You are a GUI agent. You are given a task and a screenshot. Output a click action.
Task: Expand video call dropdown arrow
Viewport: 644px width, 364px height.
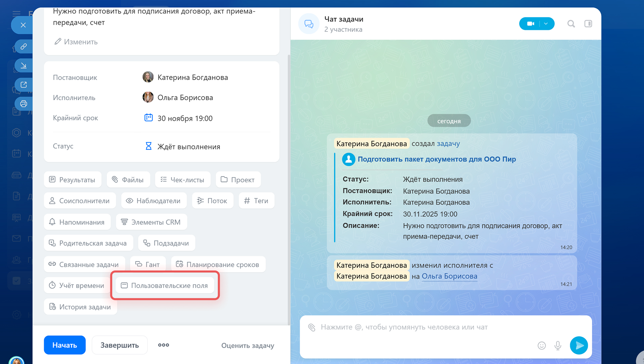click(x=546, y=24)
